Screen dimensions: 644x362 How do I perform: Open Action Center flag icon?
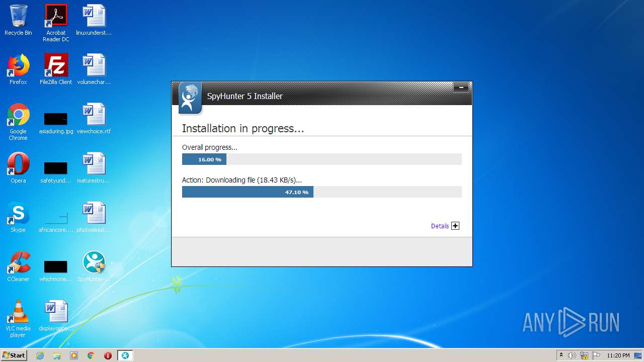[596, 355]
